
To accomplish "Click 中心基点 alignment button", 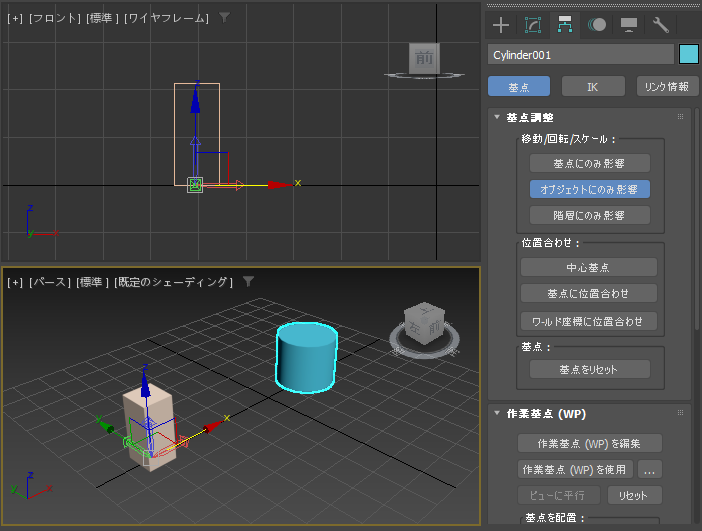I will click(x=589, y=267).
